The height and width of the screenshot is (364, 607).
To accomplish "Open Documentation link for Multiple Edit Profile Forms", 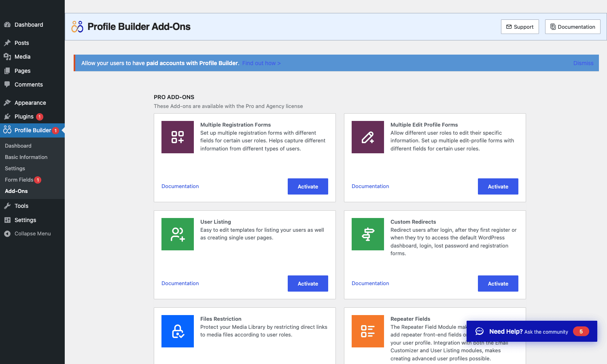I will (x=370, y=186).
